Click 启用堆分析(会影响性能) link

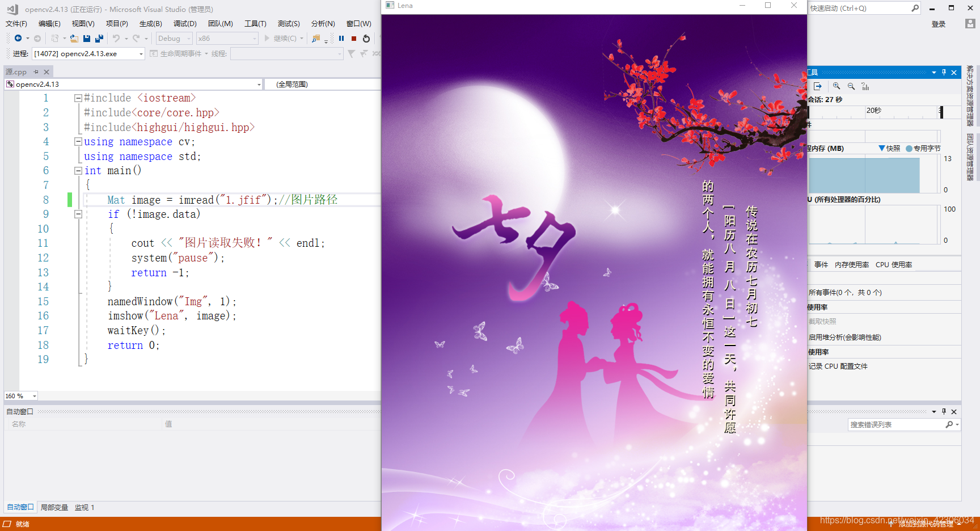click(845, 337)
